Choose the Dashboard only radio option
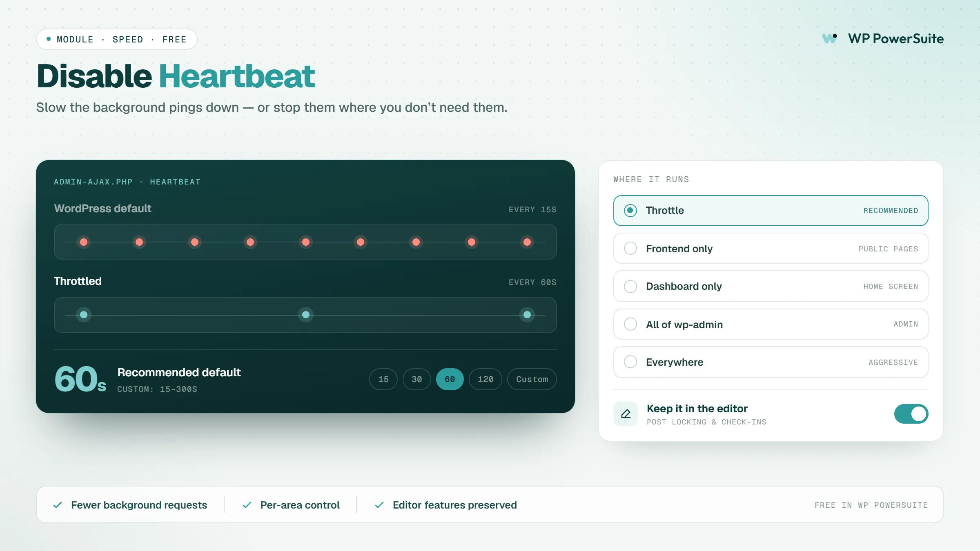 pos(630,286)
